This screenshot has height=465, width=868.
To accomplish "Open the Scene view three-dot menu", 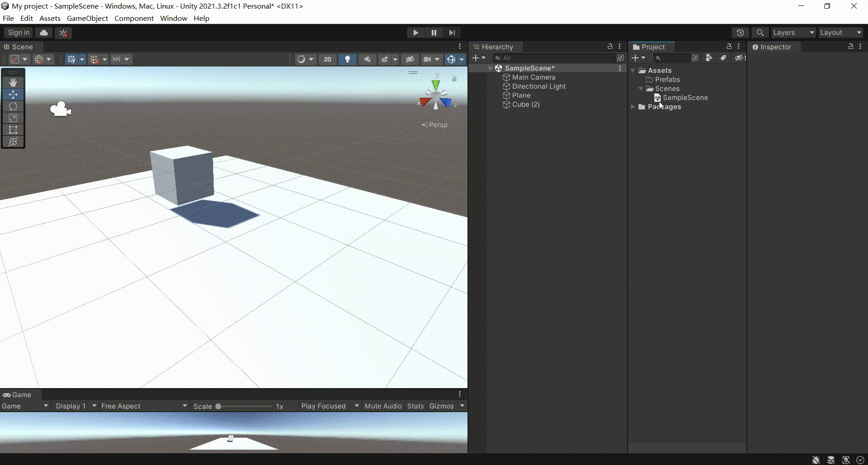I will (x=460, y=47).
